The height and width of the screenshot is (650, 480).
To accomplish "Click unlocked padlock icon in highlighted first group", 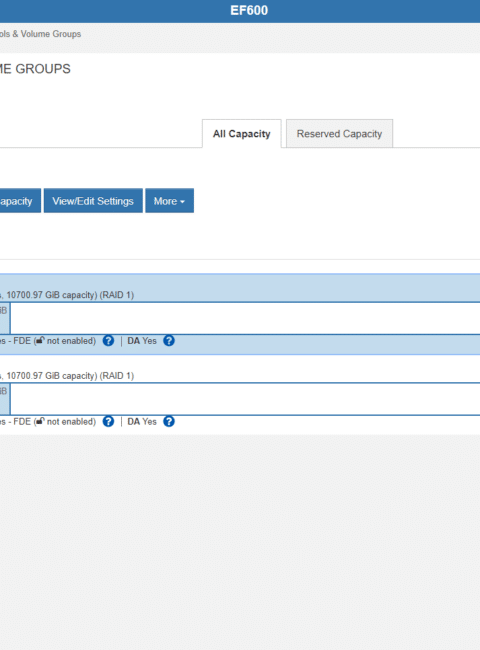I will (40, 340).
